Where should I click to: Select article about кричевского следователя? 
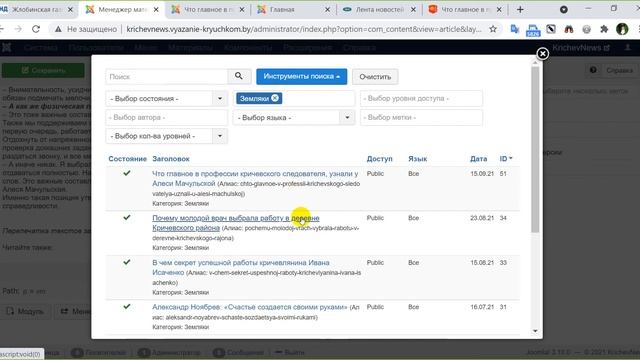click(255, 178)
